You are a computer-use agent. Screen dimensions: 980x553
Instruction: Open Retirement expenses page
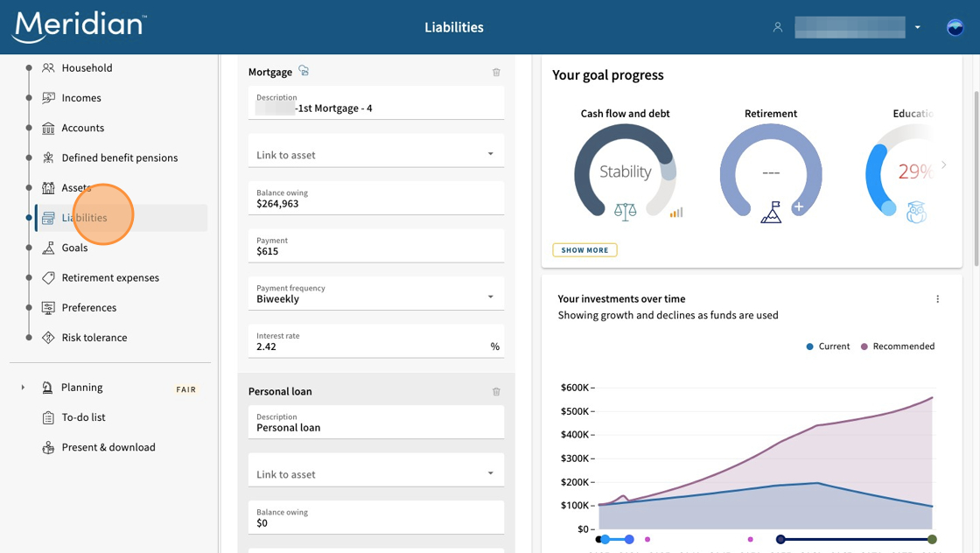click(110, 278)
